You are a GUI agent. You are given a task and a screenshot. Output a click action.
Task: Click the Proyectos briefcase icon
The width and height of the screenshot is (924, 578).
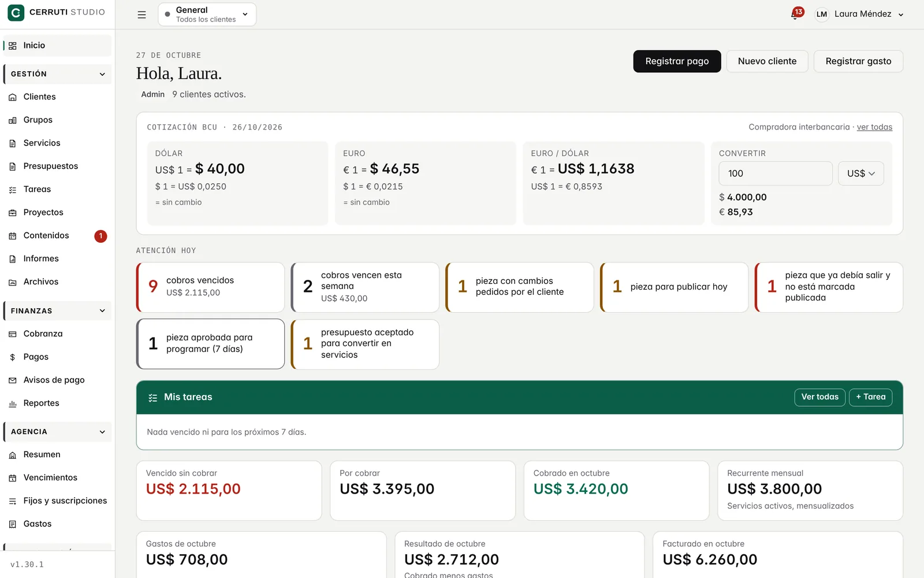(13, 213)
